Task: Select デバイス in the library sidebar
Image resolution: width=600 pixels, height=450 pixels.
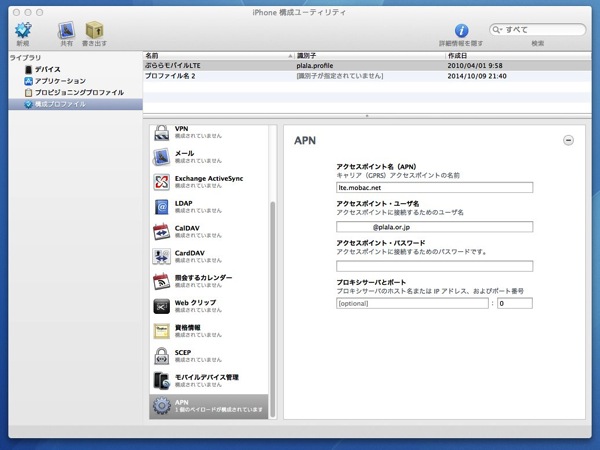Action: coord(47,69)
